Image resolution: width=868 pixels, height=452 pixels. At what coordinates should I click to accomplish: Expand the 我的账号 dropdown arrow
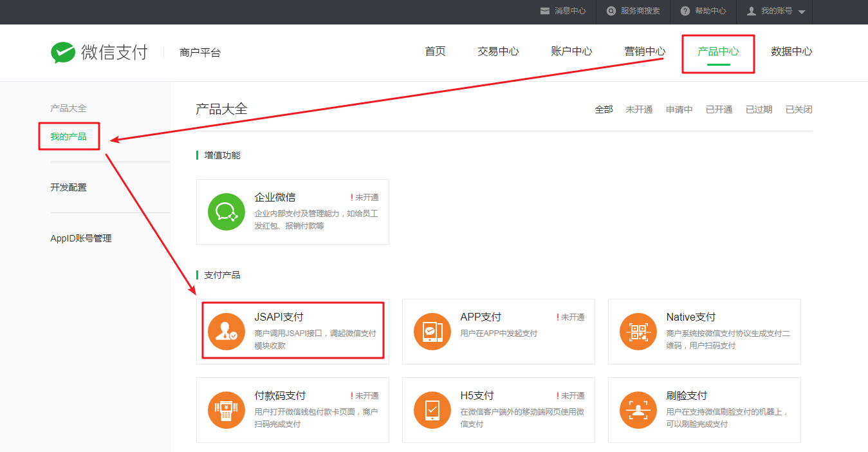(802, 12)
